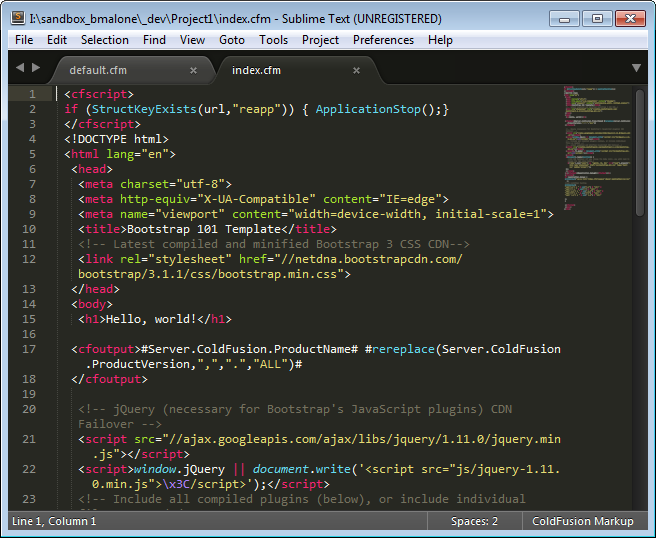Screen dimensions: 656x538
Task: Open the Tools menu
Action: pyautogui.click(x=274, y=40)
